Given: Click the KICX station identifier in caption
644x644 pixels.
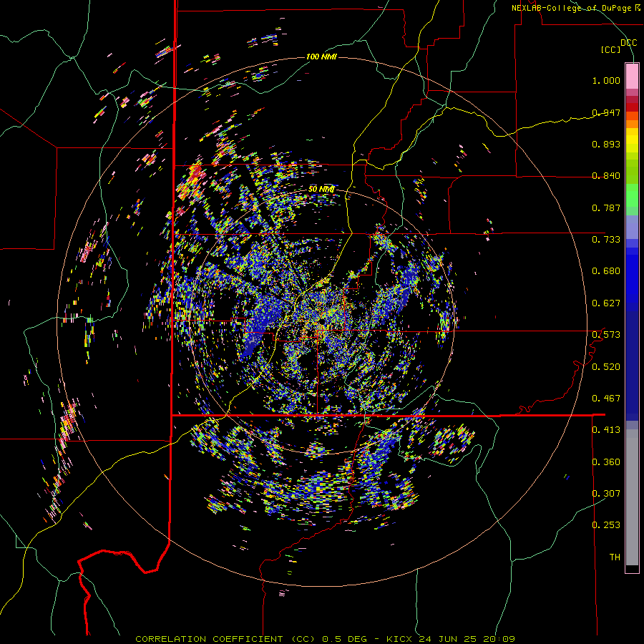Looking at the screenshot, I should pyautogui.click(x=399, y=639).
